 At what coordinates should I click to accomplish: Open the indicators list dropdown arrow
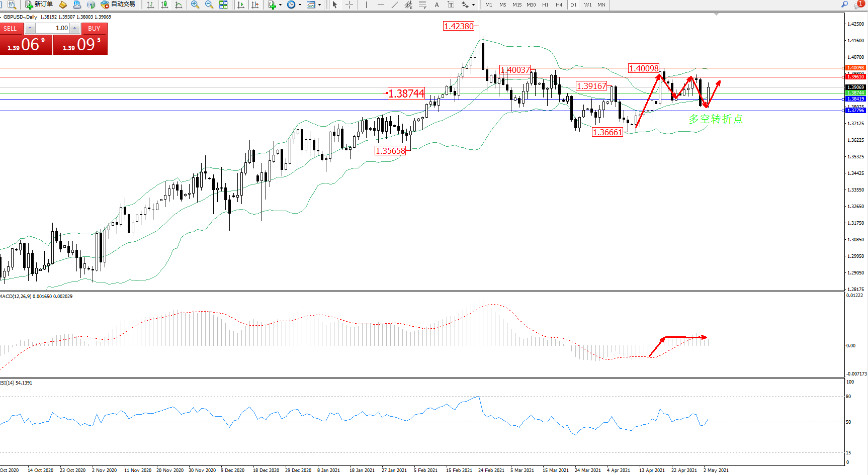click(280, 5)
